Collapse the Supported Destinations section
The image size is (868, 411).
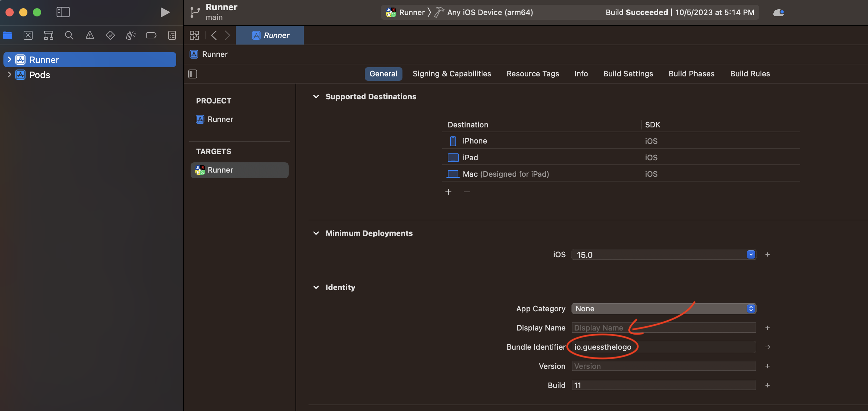point(316,97)
